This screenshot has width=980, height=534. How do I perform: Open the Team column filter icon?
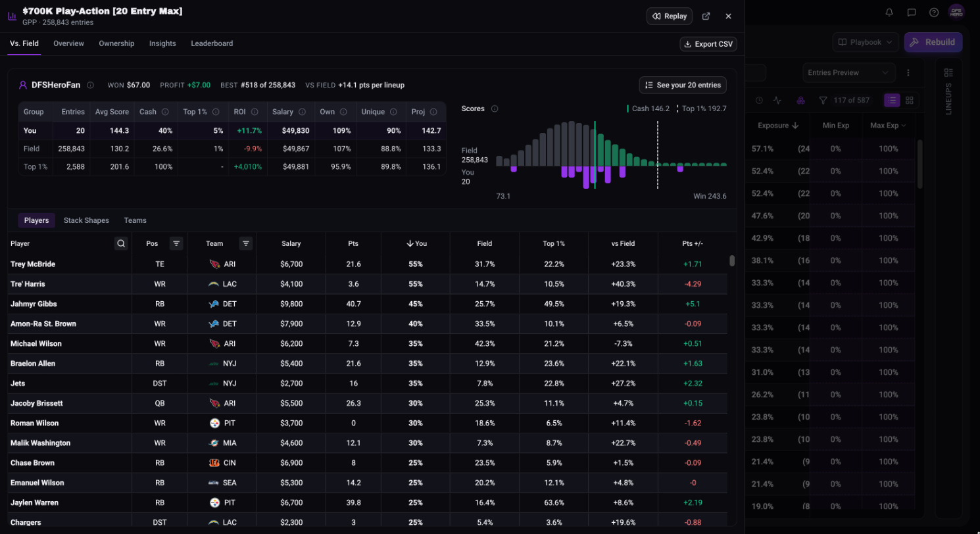pos(246,243)
